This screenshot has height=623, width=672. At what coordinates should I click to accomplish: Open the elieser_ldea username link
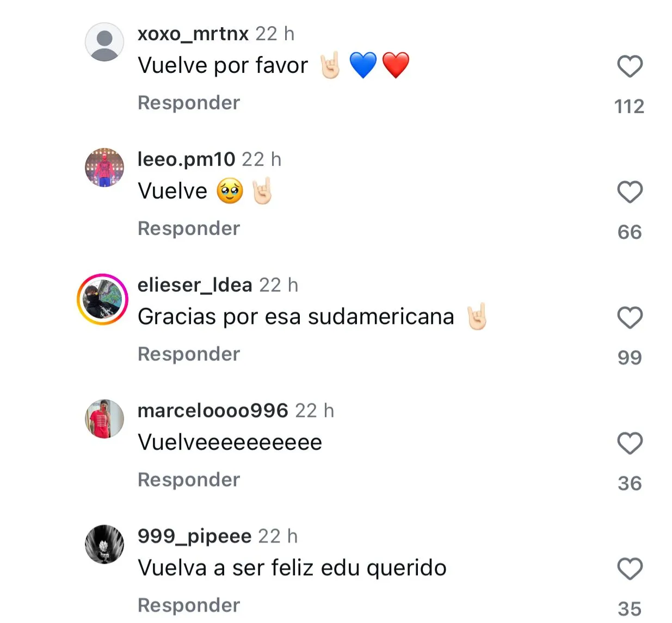click(x=195, y=285)
